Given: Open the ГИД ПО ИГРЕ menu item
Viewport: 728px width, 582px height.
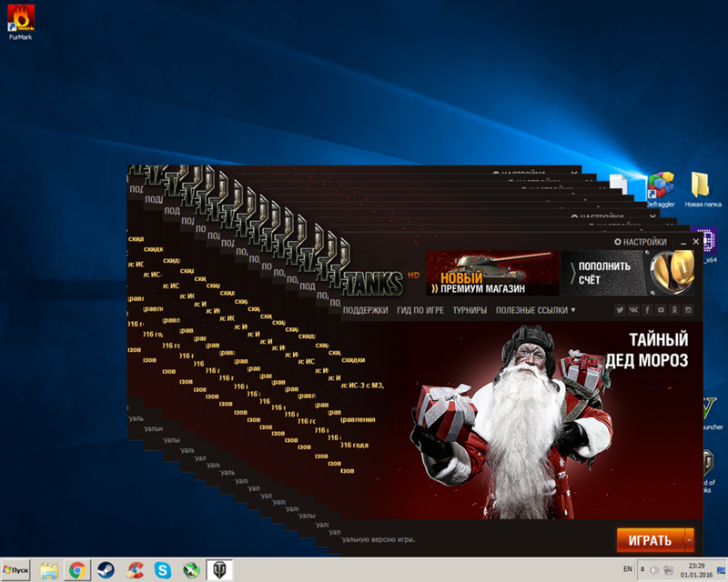Looking at the screenshot, I should [420, 310].
